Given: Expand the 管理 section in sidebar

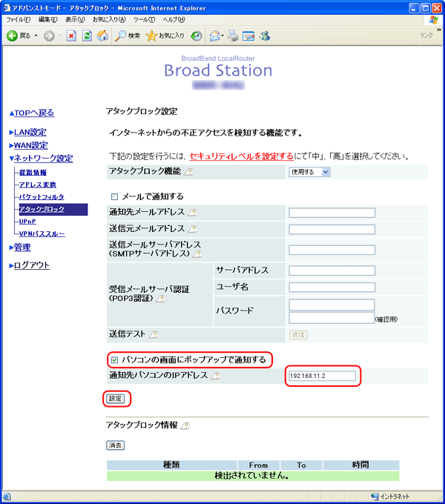Looking at the screenshot, I should 21,248.
